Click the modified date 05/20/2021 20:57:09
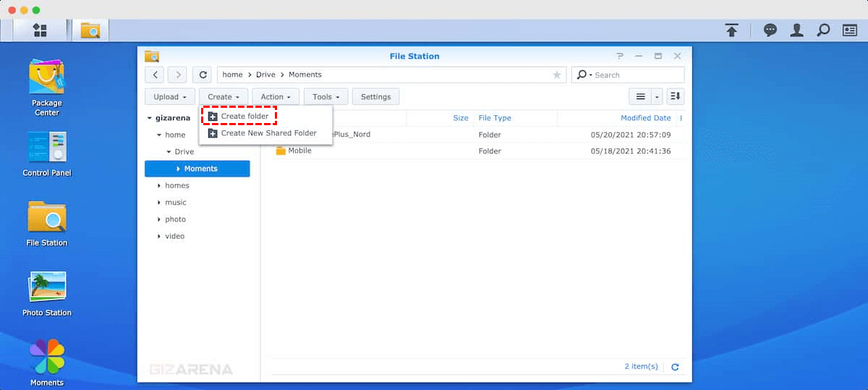This screenshot has width=868, height=390. pos(631,135)
